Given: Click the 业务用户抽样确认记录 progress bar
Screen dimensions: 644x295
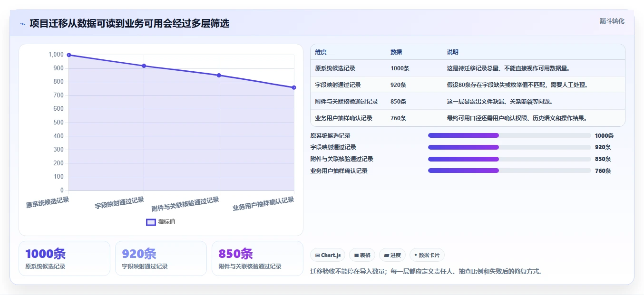Looking at the screenshot, I should tap(509, 171).
